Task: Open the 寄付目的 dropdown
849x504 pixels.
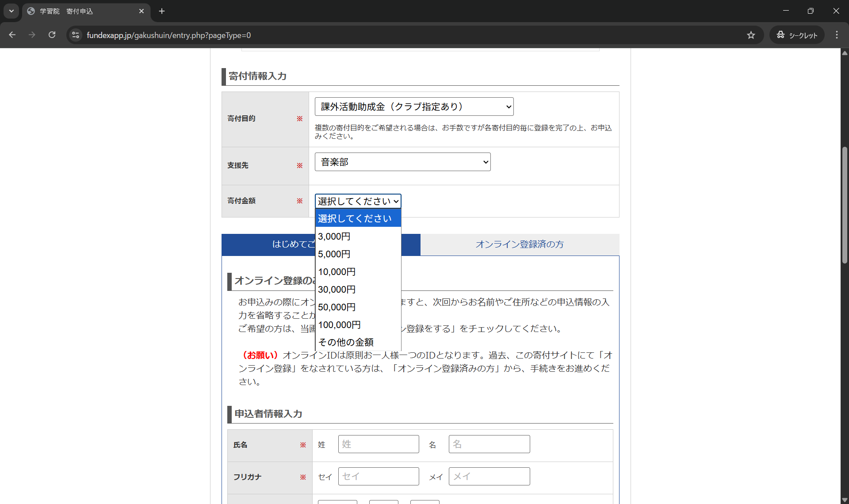Action: click(x=414, y=107)
